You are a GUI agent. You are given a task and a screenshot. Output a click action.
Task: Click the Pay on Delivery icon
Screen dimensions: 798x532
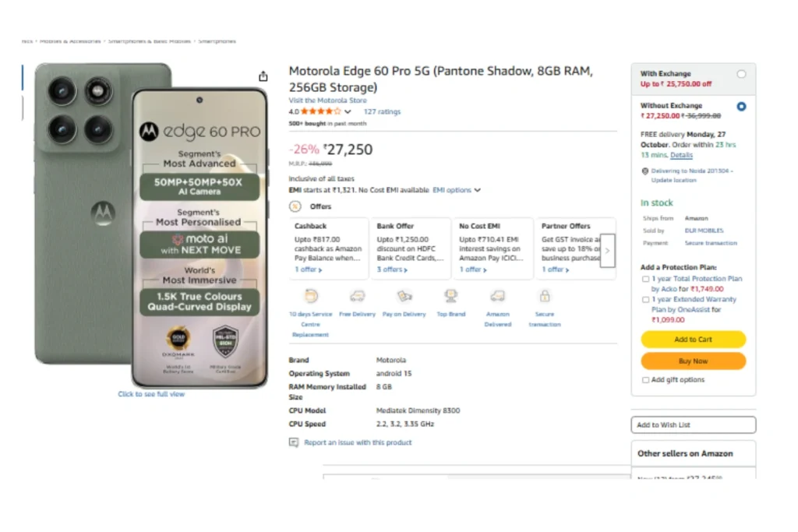coord(404,296)
